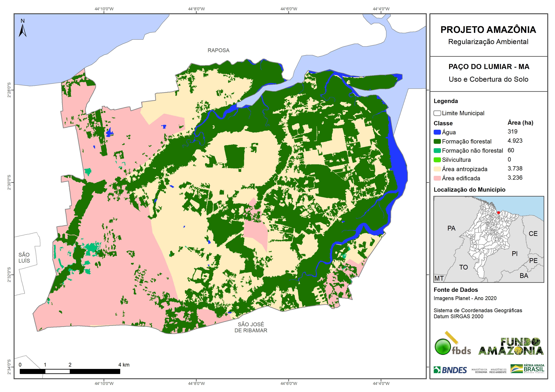Click the Área antropizada beige swatch
This screenshot has width=555, height=392.
point(437,169)
